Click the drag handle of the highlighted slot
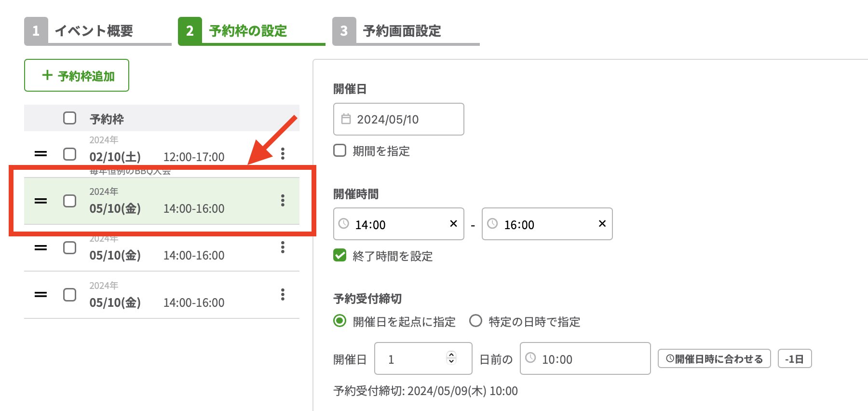This screenshot has height=411, width=868. coord(41,201)
